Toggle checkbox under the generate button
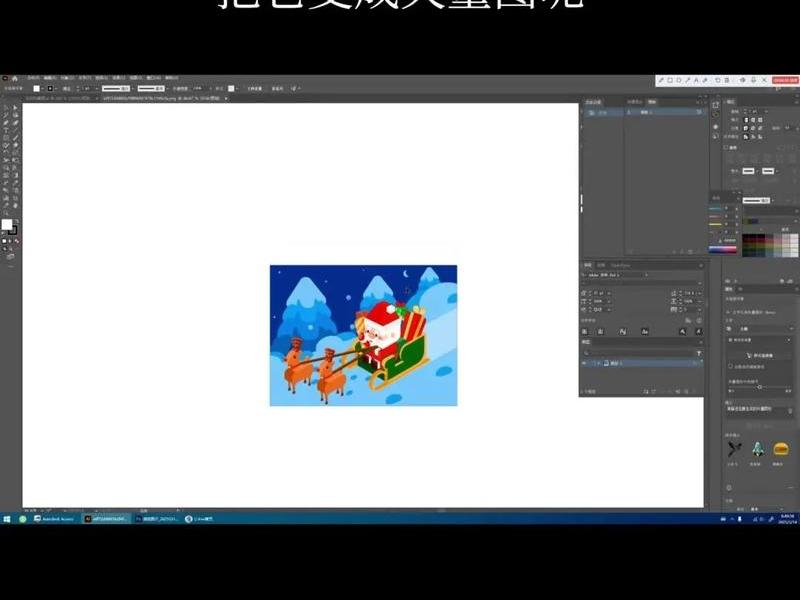The height and width of the screenshot is (600, 800). (x=730, y=366)
